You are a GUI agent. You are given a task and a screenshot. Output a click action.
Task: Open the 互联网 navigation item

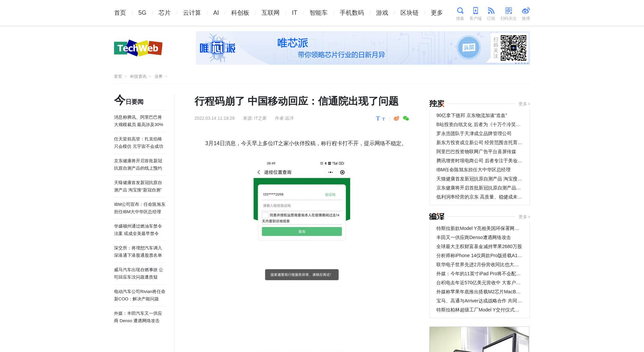[270, 13]
